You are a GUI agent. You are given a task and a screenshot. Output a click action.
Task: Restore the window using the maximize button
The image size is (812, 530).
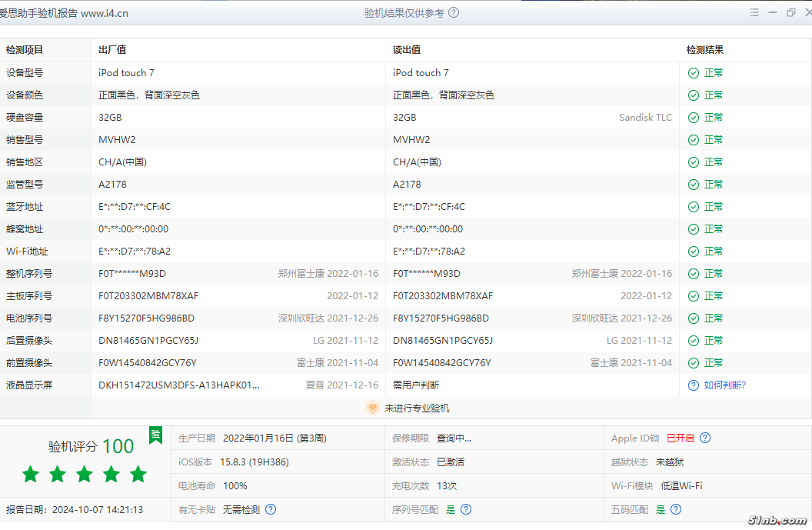(791, 13)
